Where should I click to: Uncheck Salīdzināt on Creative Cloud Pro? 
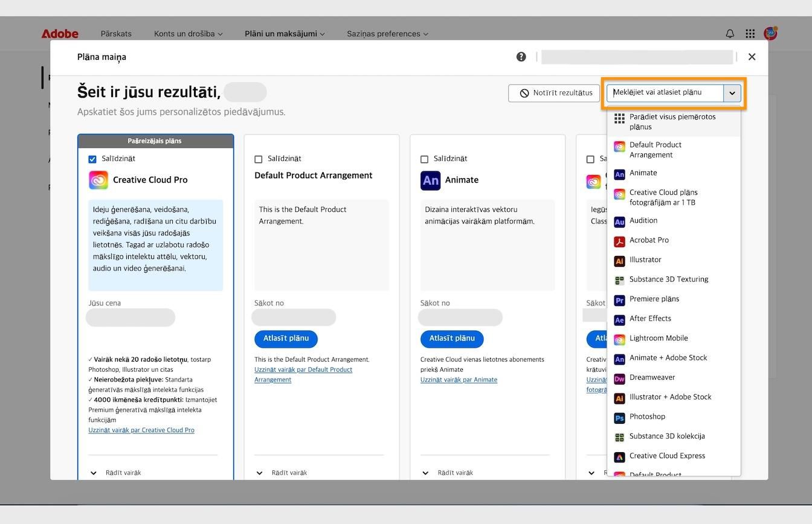pos(92,159)
